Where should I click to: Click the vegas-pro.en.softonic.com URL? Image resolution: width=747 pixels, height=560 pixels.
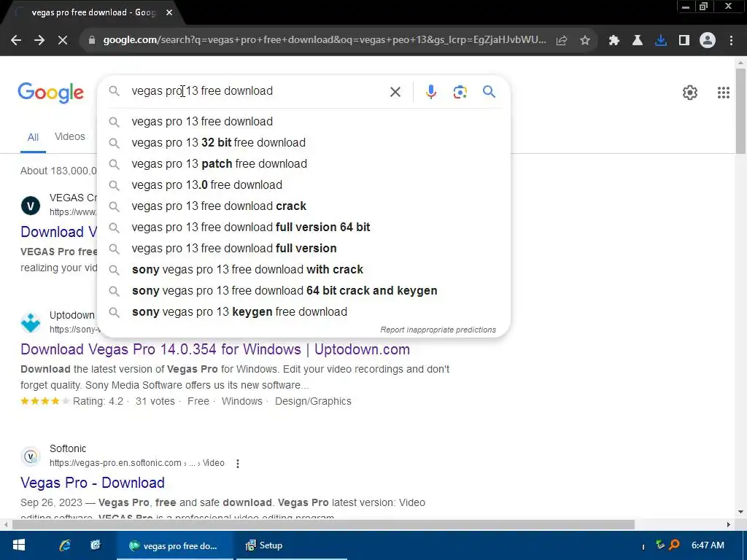(x=136, y=463)
